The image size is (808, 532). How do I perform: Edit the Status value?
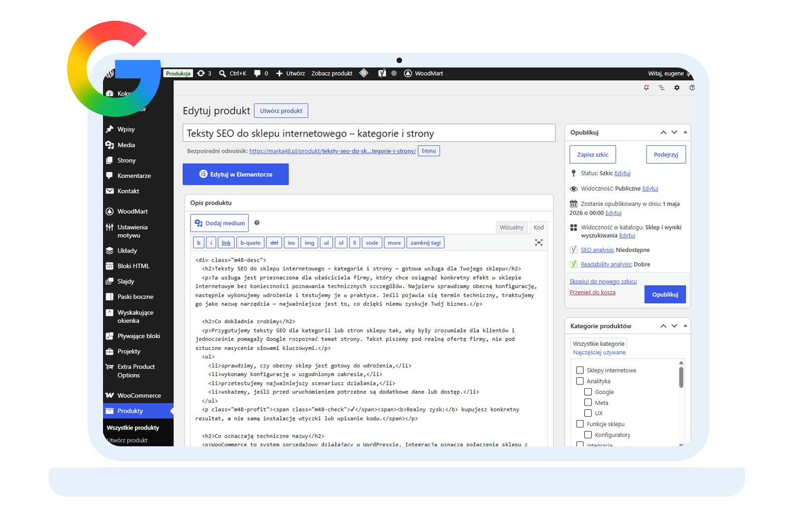(x=622, y=173)
